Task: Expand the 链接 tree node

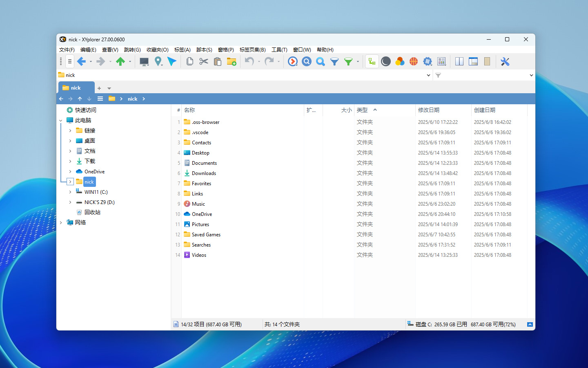Action: (70, 131)
